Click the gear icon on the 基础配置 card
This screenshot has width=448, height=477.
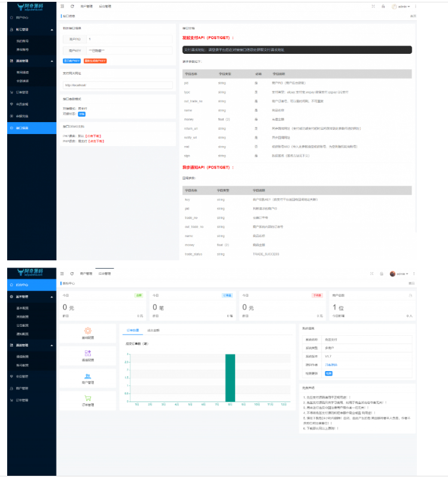(x=87, y=330)
